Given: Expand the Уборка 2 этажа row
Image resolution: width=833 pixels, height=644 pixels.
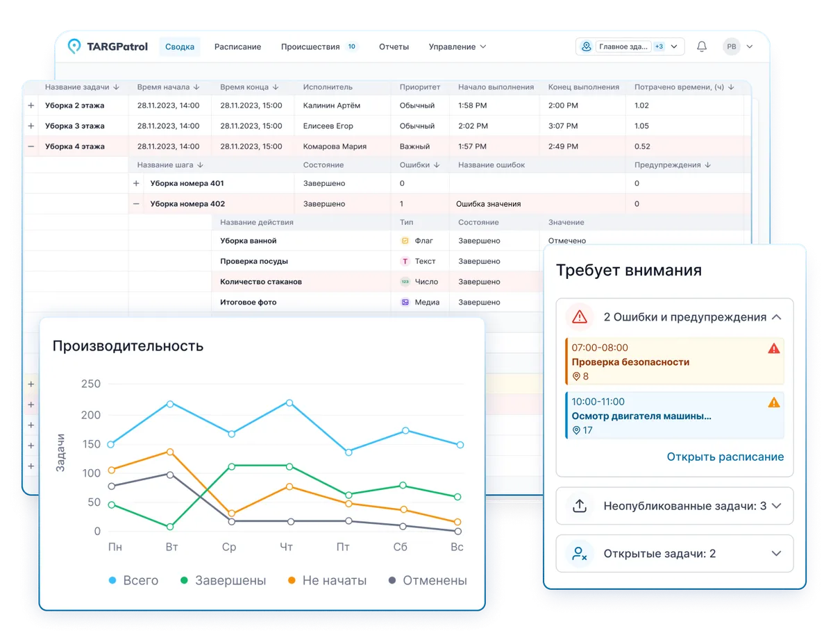Looking at the screenshot, I should (31, 105).
